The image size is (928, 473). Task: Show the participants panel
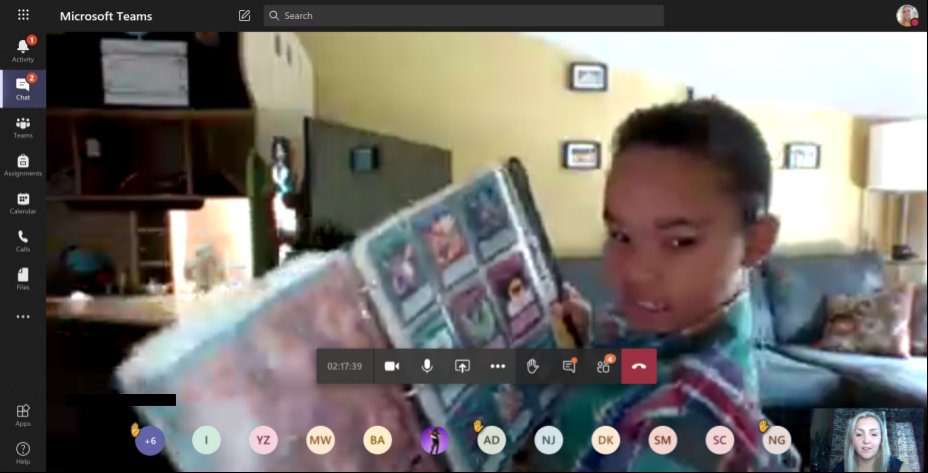click(604, 366)
